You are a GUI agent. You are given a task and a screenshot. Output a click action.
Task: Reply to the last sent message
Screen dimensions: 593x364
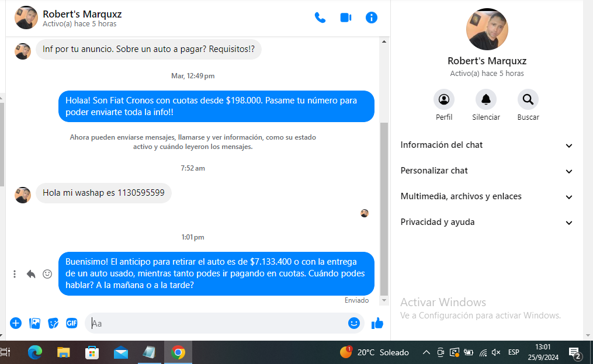[31, 274]
